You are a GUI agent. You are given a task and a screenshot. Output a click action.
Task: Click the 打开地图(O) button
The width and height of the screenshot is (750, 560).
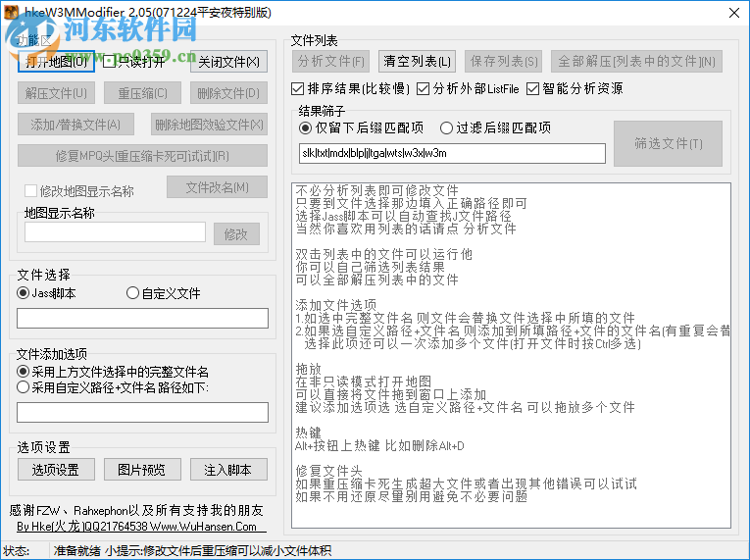click(x=56, y=62)
